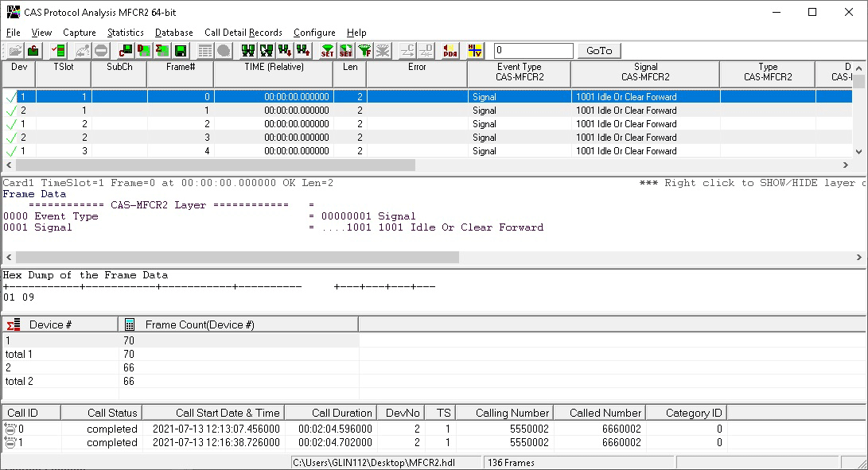The height and width of the screenshot is (470, 868).
Task: Click the 'D' detail view toolbar icon
Action: 144,51
